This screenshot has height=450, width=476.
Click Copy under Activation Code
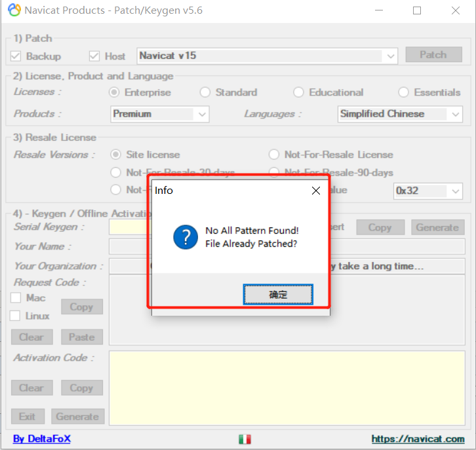coord(82,388)
